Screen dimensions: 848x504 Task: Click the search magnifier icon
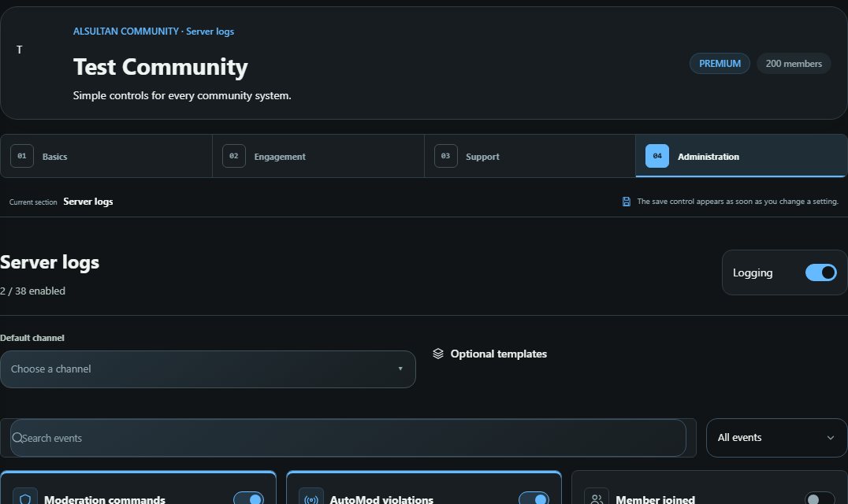(x=17, y=438)
